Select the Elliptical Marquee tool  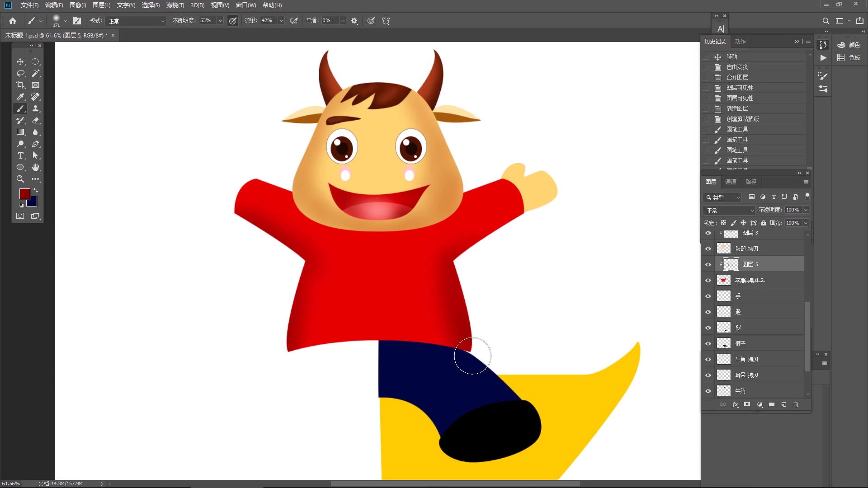click(x=35, y=61)
